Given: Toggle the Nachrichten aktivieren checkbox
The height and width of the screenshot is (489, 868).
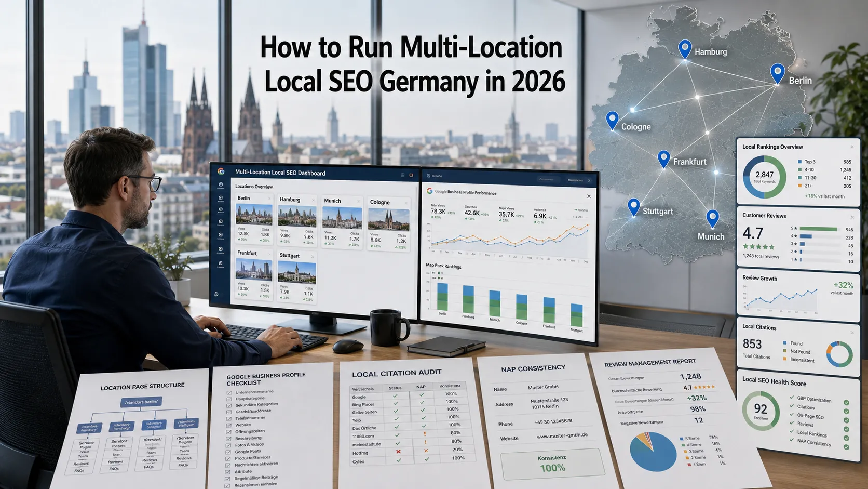Looking at the screenshot, I should [228, 466].
